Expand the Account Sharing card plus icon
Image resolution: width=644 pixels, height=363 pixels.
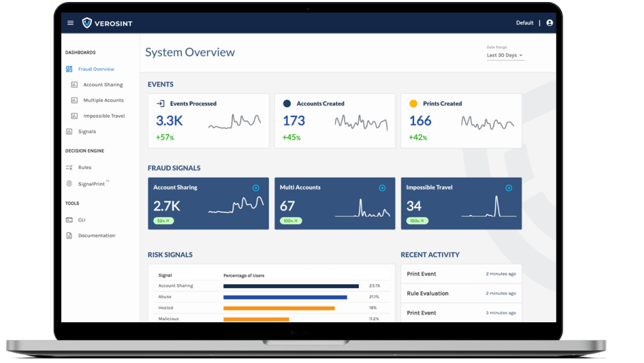(x=256, y=188)
